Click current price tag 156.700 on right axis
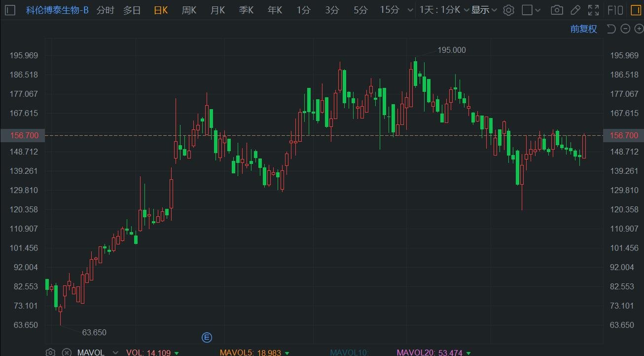644x356 pixels. pyautogui.click(x=624, y=135)
